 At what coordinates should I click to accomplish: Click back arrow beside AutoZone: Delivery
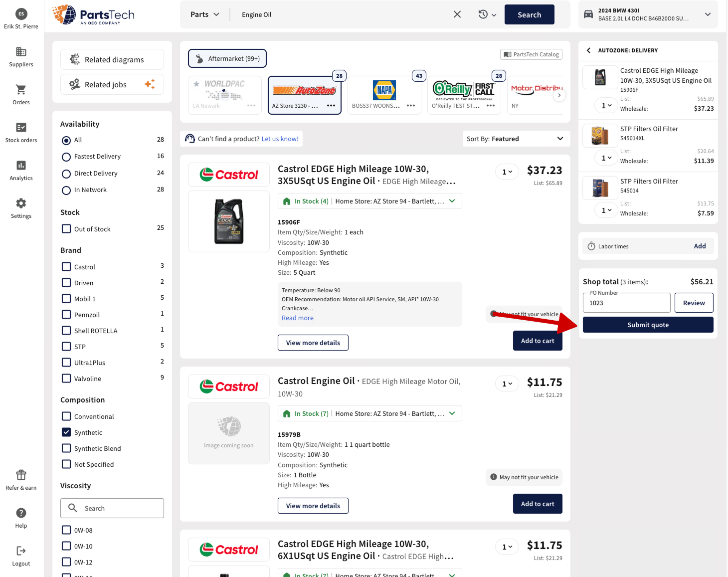pyautogui.click(x=588, y=50)
